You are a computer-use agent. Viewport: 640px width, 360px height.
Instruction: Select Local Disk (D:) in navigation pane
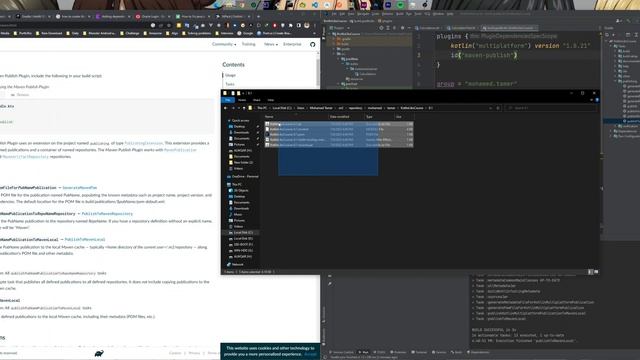click(243, 238)
